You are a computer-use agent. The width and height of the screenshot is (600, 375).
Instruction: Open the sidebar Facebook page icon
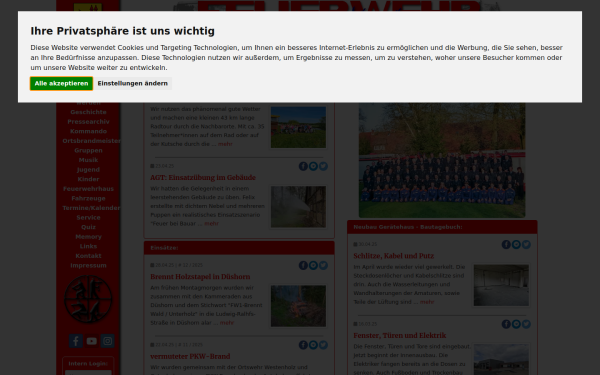coord(76,341)
